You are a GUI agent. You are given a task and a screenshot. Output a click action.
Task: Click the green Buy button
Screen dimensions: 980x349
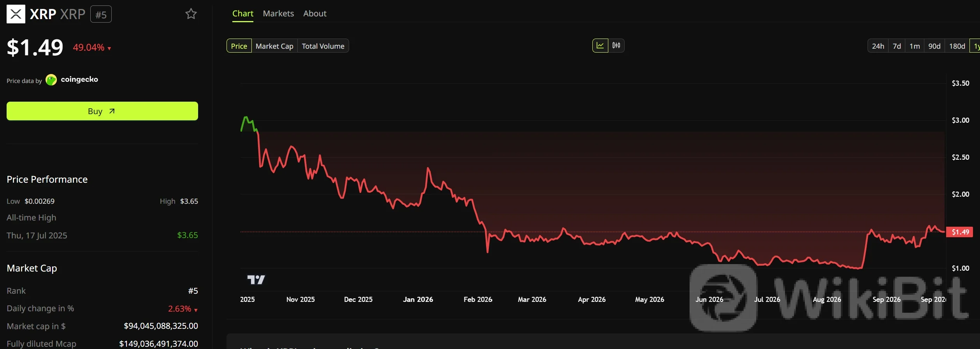coord(102,111)
